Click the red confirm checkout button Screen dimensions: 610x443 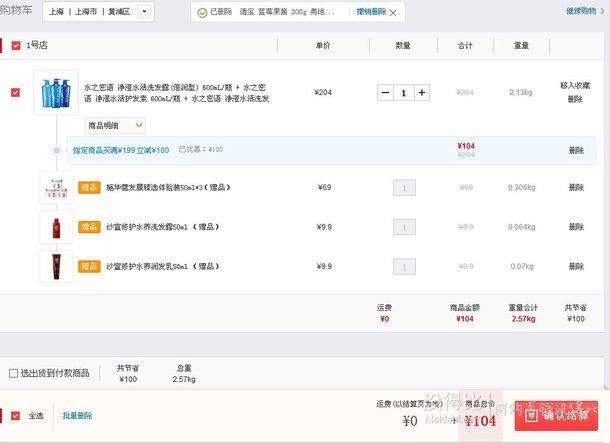(556, 416)
